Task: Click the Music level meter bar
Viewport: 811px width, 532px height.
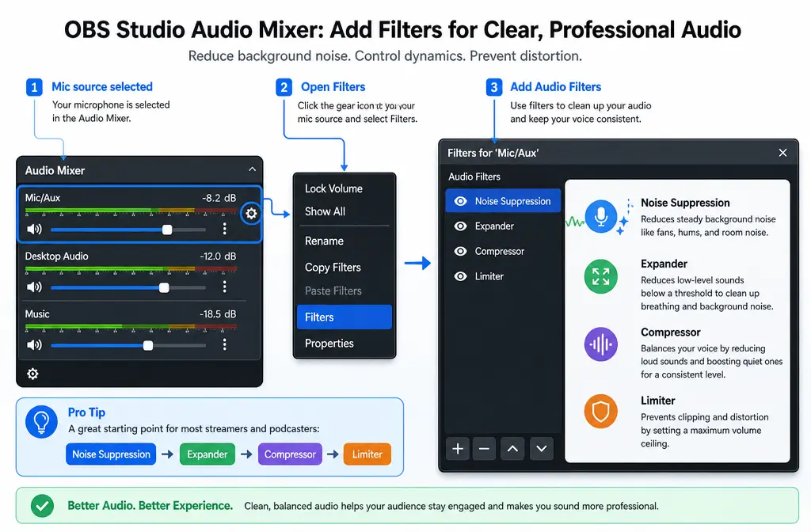Action: point(131,327)
